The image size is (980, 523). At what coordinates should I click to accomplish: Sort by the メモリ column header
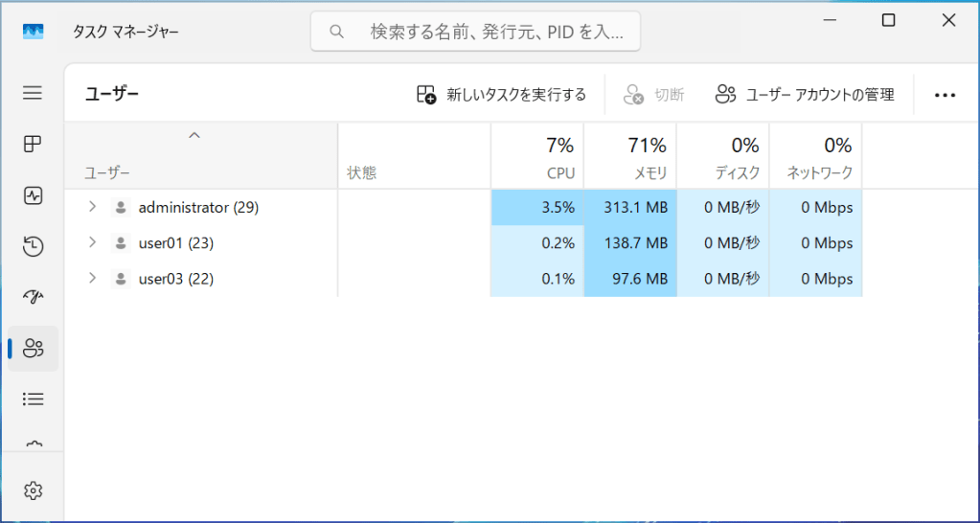(629, 157)
